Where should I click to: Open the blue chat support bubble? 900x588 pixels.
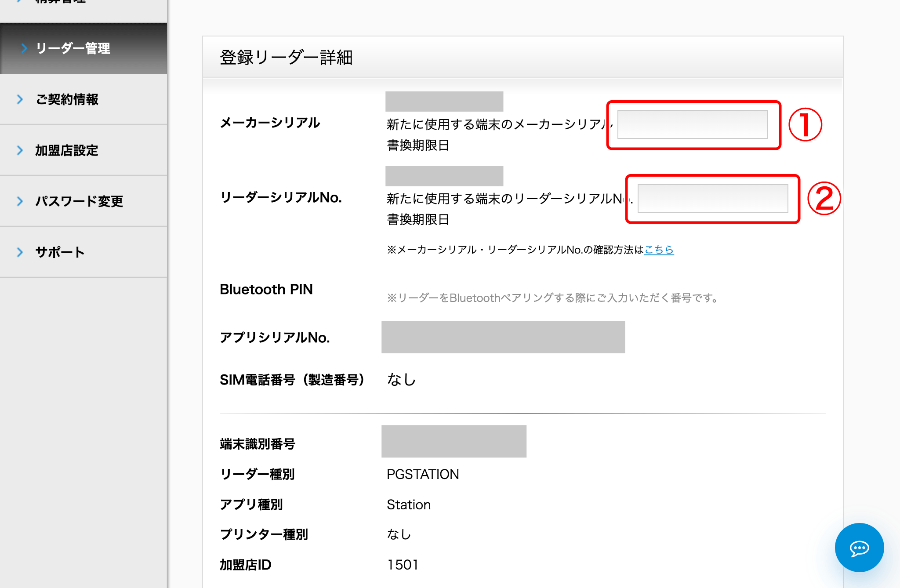tap(859, 548)
